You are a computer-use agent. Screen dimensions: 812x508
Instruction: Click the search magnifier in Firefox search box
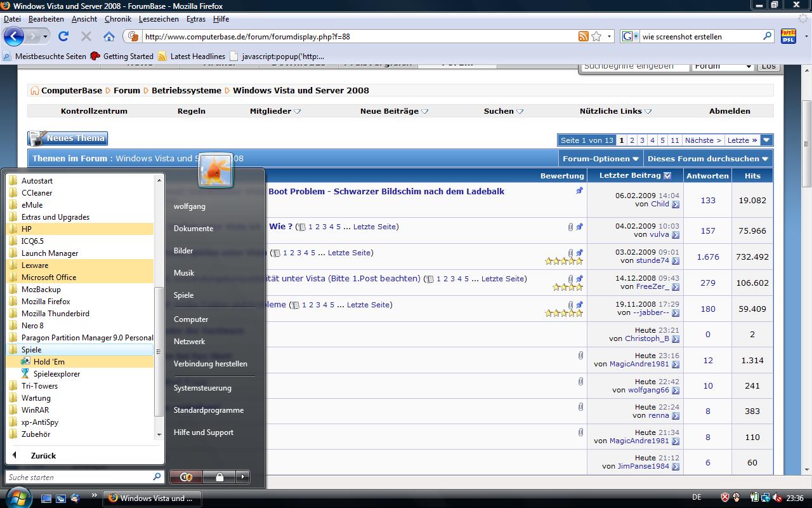click(x=767, y=37)
